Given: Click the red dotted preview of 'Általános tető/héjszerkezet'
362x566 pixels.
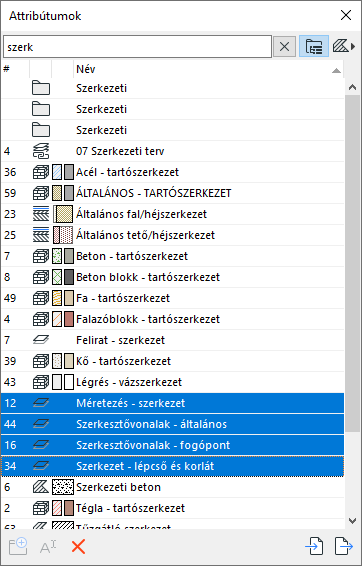Looking at the screenshot, I should [63, 235].
